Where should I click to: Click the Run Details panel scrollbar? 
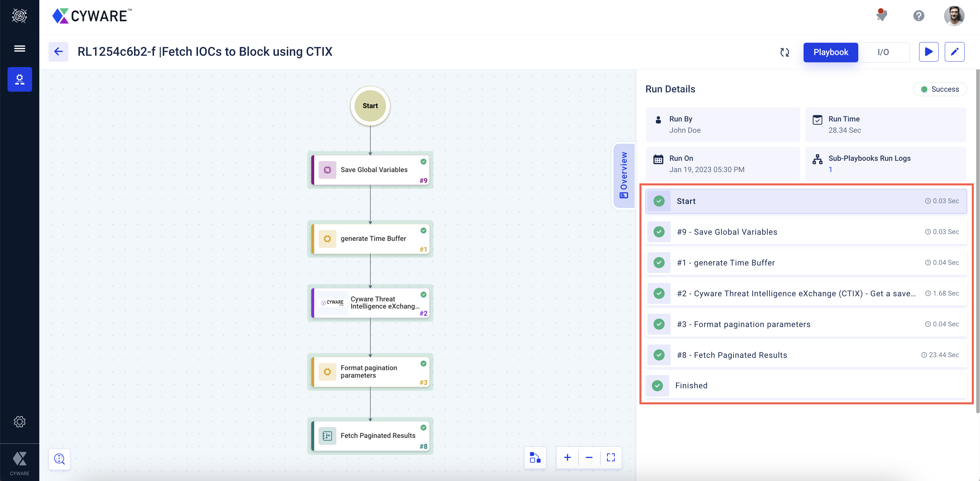pyautogui.click(x=977, y=241)
